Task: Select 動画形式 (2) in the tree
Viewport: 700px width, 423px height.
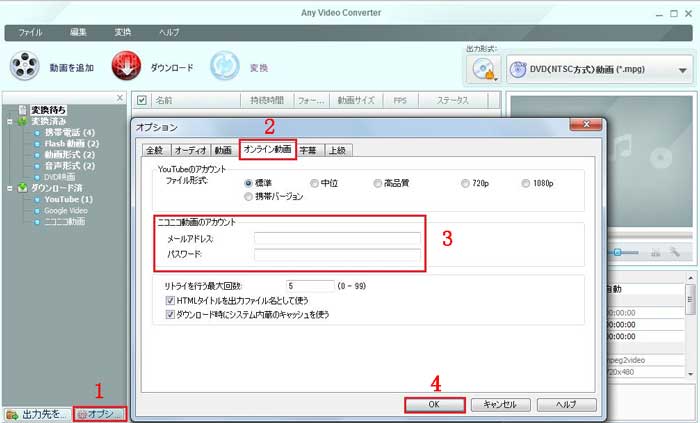Action: (70, 155)
